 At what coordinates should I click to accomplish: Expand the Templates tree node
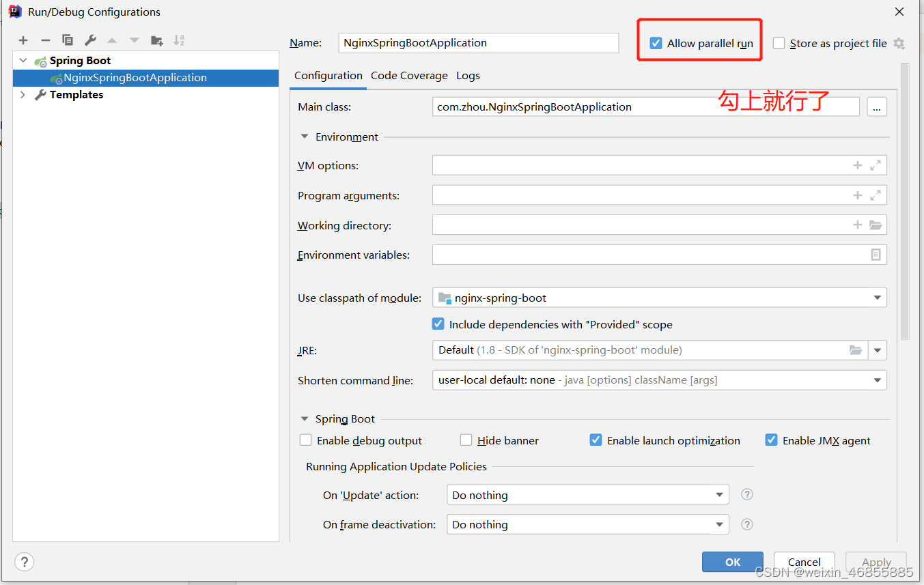click(x=23, y=95)
